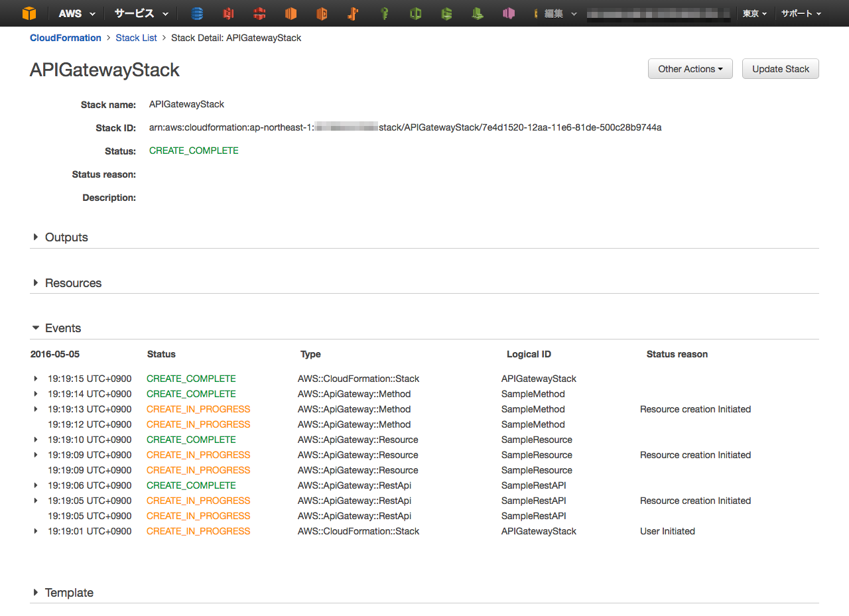849x616 pixels.
Task: Click the green IAM key shortcut icon
Action: pos(384,13)
